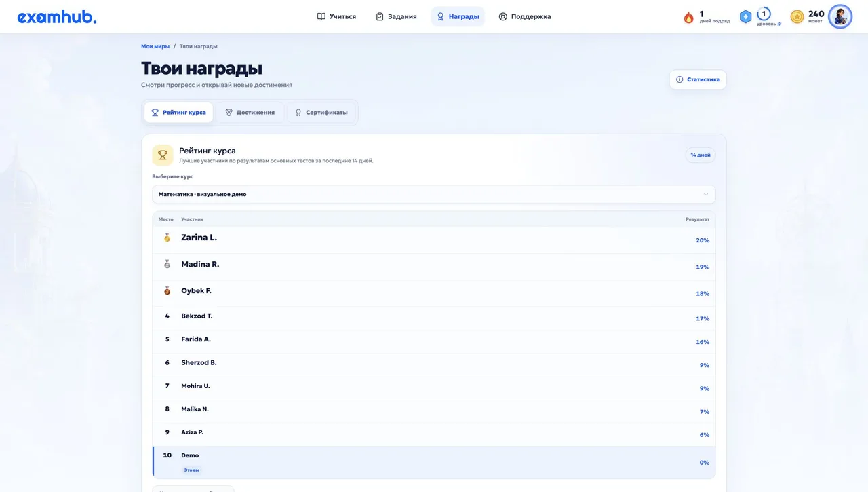This screenshot has height=492, width=868.
Task: Click the yellow trophy icon beside Рейтинг курса heading
Action: (x=163, y=155)
